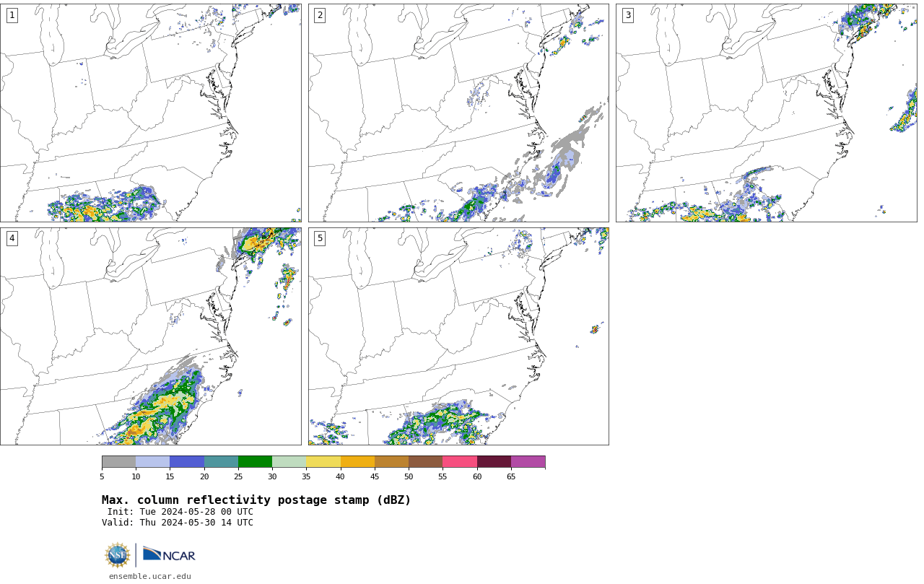Click the colorbar tick label 50
The height and width of the screenshot is (584, 924).
tap(409, 476)
